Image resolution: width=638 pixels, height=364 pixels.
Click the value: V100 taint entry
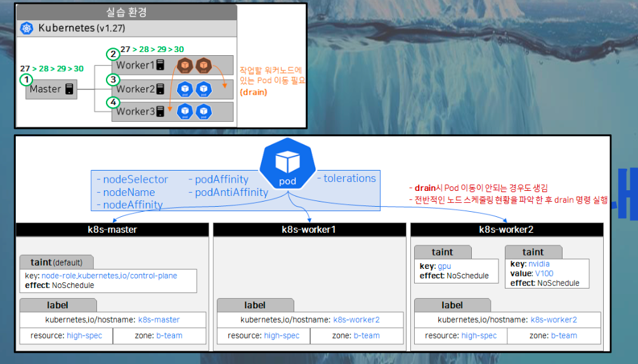point(532,274)
